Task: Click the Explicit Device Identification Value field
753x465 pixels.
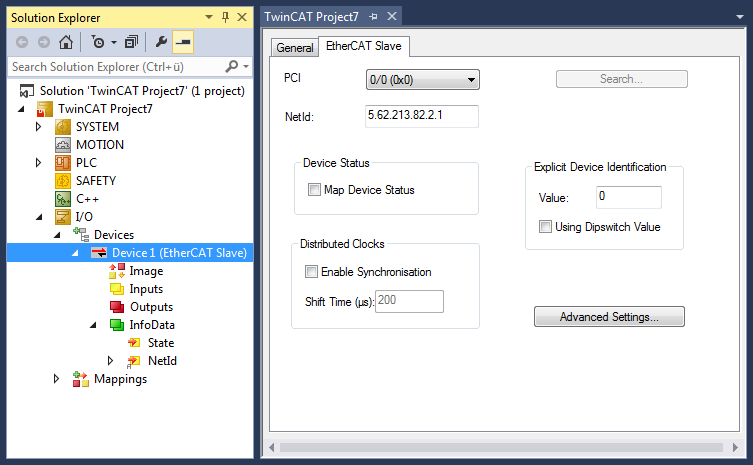Action: 629,197
